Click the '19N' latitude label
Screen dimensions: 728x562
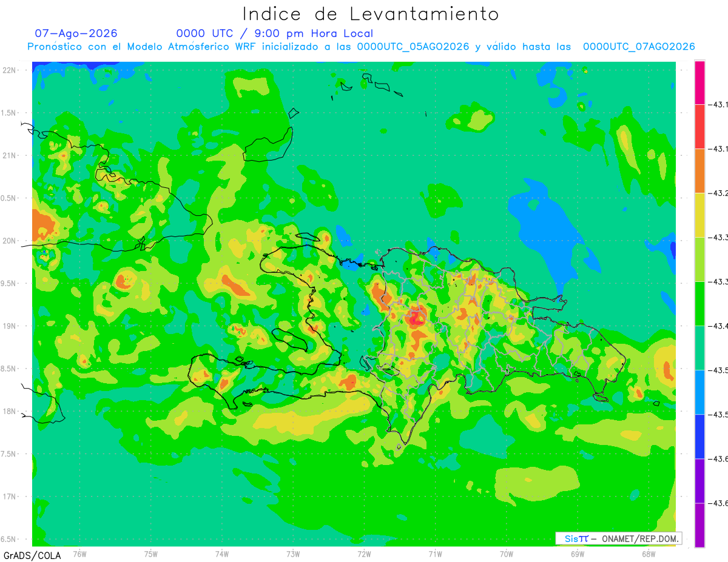(x=10, y=326)
